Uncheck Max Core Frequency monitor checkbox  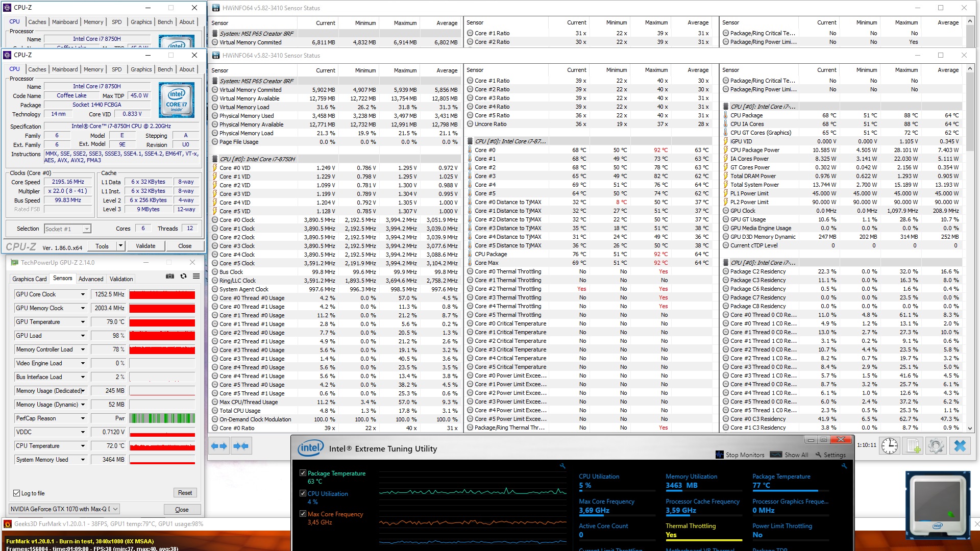303,514
